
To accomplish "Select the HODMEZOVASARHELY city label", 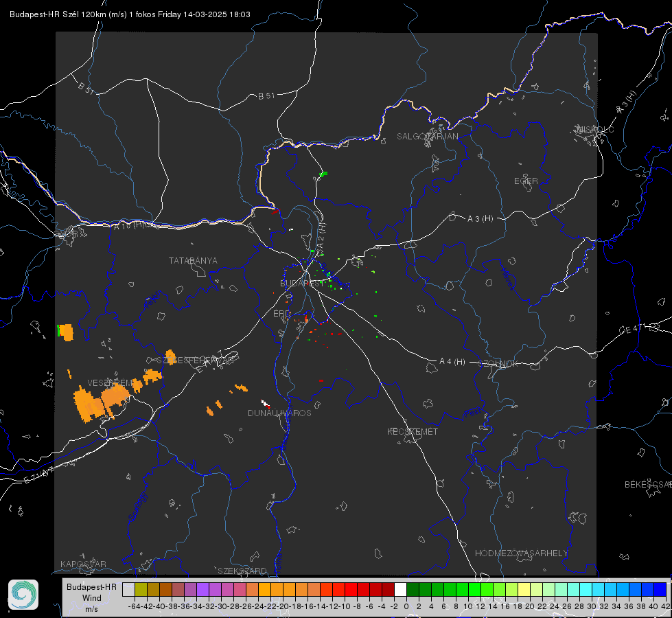I will coord(521,553).
